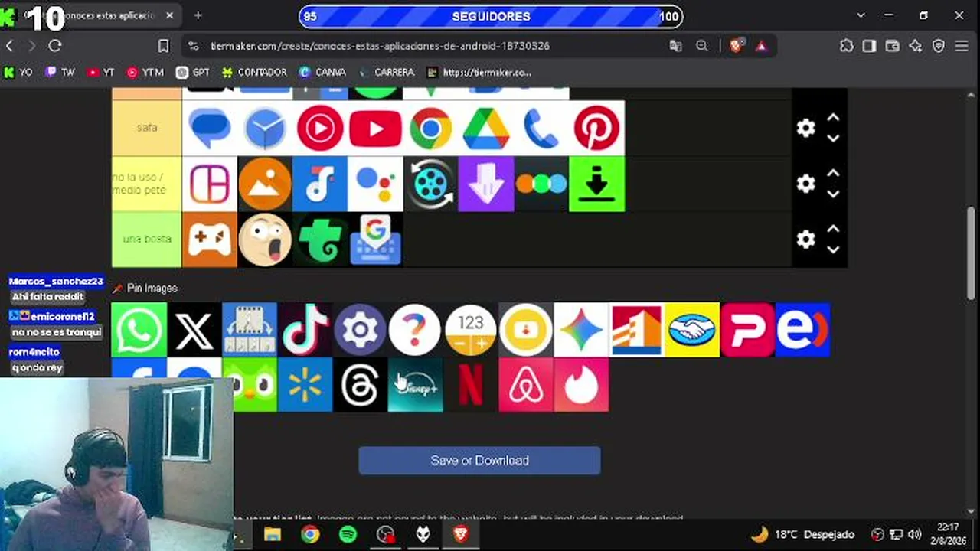Select the Walmart spark app image
The width and height of the screenshot is (980, 551).
pyautogui.click(x=305, y=385)
